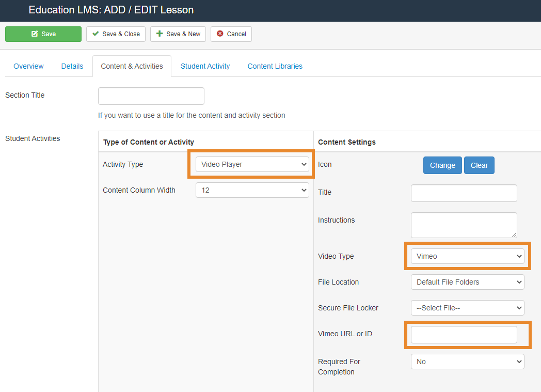Expand the File Location dropdown

click(467, 282)
